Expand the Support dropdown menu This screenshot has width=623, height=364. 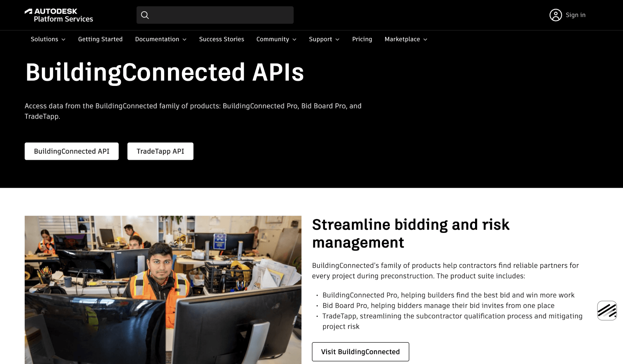pyautogui.click(x=324, y=39)
